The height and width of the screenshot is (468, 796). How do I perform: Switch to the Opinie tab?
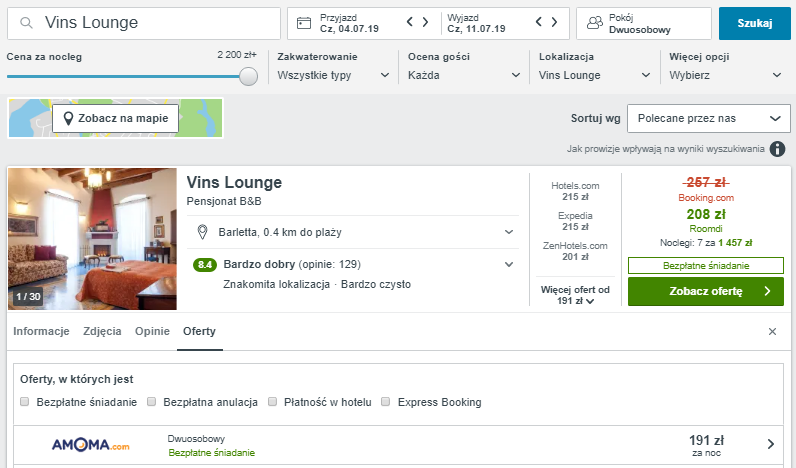click(152, 331)
